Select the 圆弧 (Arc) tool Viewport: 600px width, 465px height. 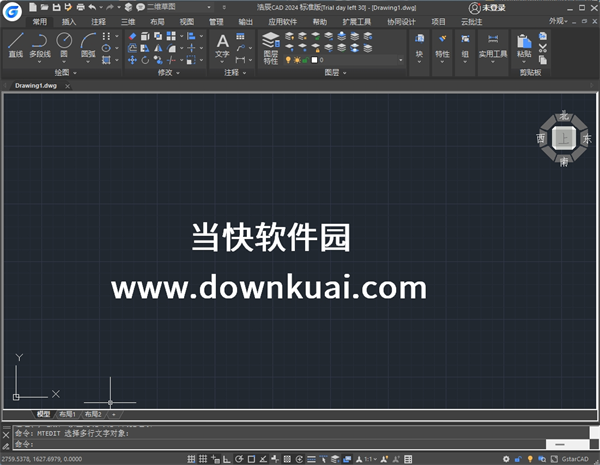point(88,44)
